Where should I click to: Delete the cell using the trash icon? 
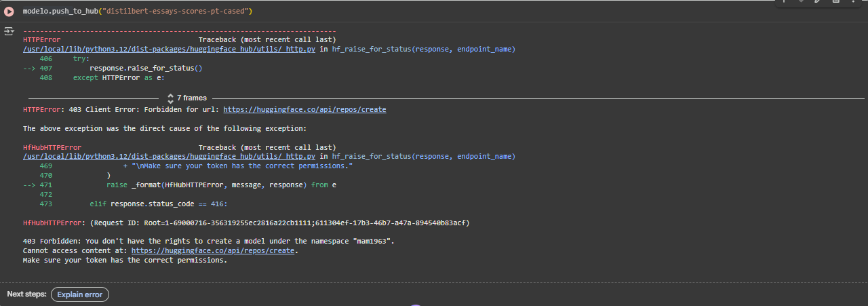(835, 2)
